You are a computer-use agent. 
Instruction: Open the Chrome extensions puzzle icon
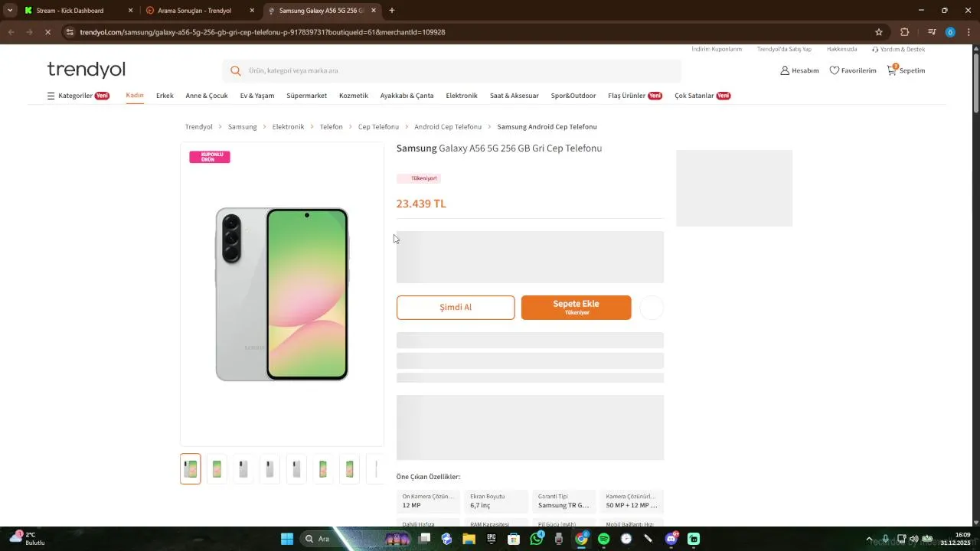tap(904, 32)
